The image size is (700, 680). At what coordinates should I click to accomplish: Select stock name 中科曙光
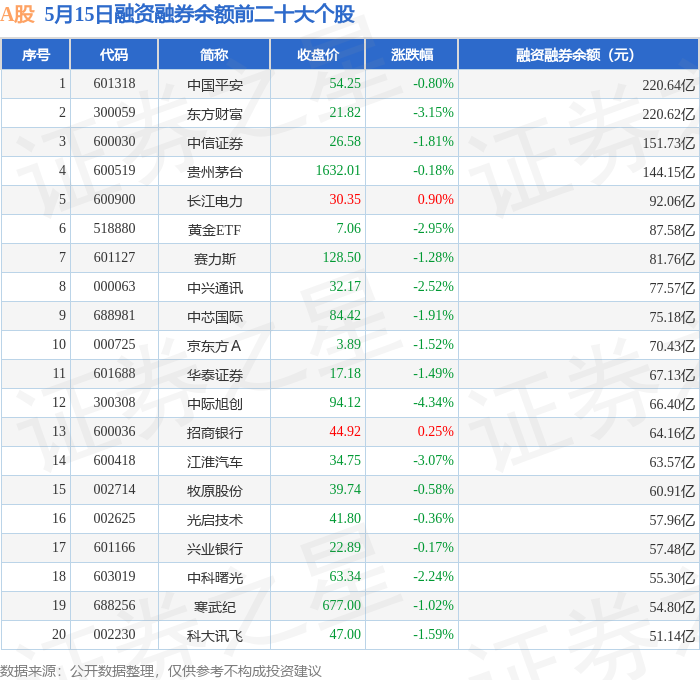point(215,578)
